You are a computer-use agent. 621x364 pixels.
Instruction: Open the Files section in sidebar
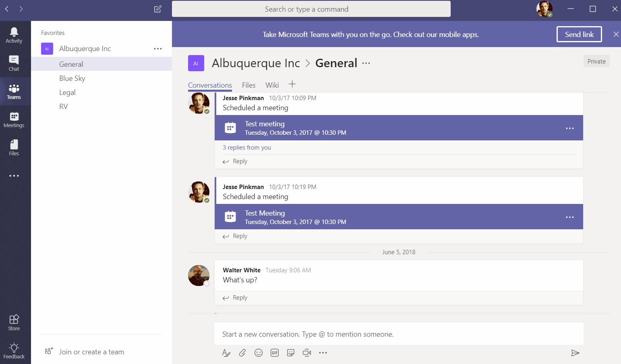14,148
